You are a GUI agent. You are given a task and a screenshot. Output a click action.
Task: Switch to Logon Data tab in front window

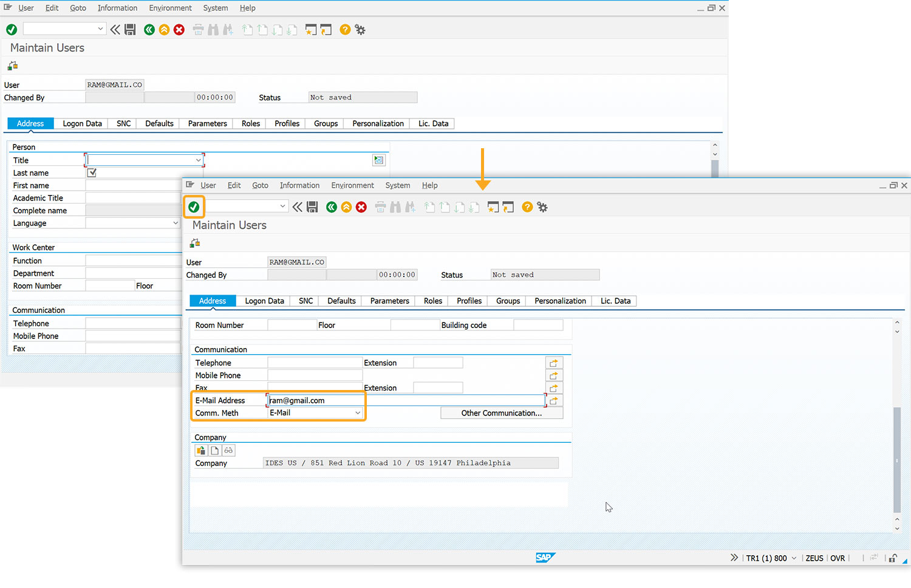pos(264,301)
